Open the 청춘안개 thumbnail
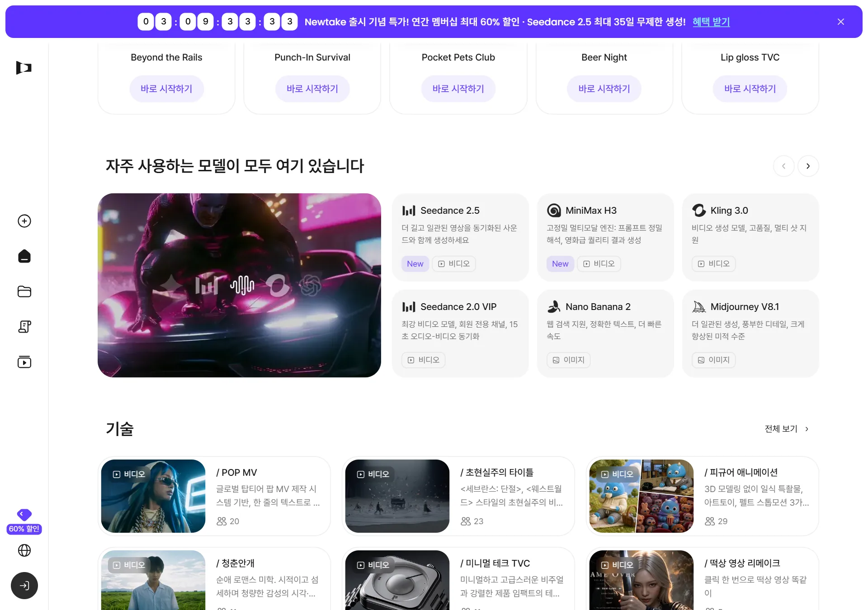The image size is (868, 610). [x=153, y=580]
